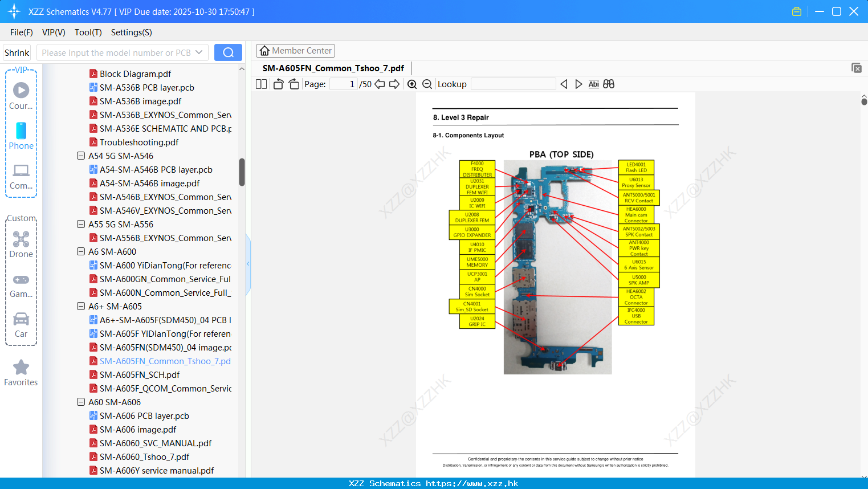Select Drone category in sidebar
Screen dimensions: 868x489
click(21, 244)
